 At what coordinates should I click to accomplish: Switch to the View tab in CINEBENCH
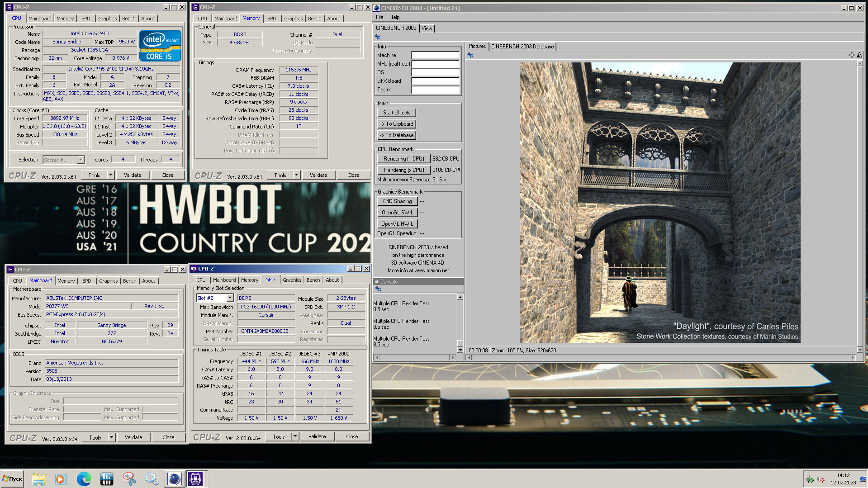tap(427, 28)
